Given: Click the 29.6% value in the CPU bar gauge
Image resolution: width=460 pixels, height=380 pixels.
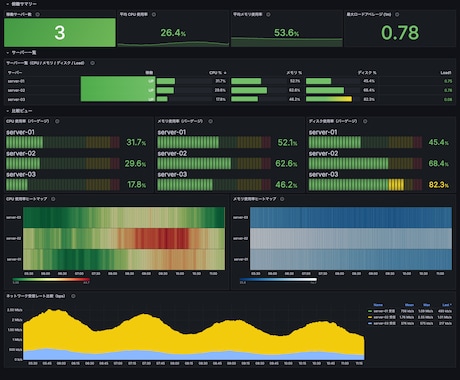Looking at the screenshot, I should click(x=135, y=164).
